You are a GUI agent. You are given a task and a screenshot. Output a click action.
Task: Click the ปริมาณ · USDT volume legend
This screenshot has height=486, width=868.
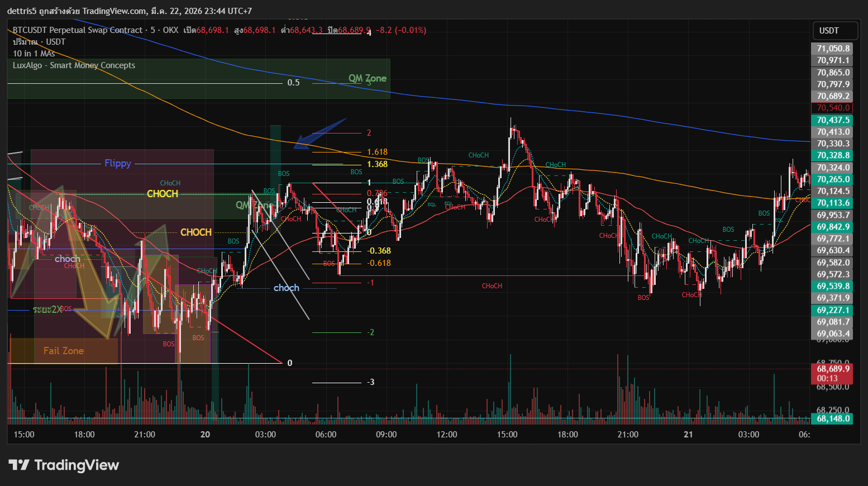point(39,42)
